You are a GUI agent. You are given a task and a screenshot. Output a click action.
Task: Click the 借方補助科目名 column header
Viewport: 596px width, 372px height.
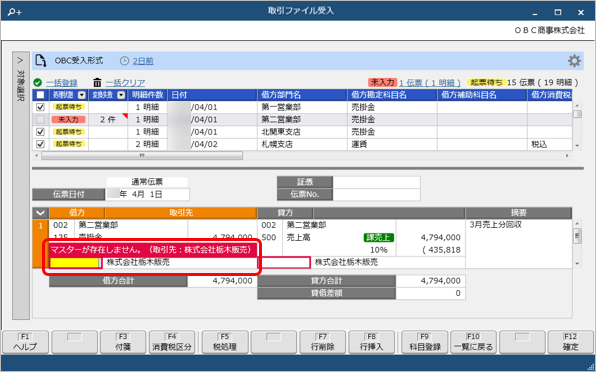(482, 95)
